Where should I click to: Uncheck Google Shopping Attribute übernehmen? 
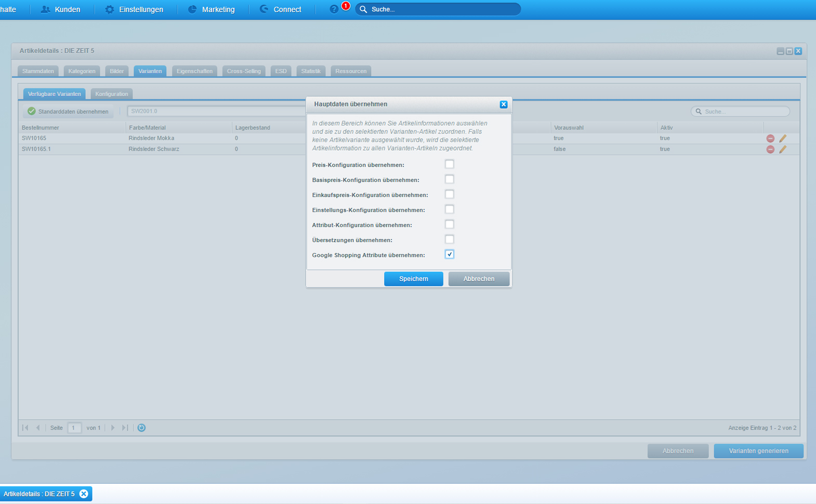(449, 255)
